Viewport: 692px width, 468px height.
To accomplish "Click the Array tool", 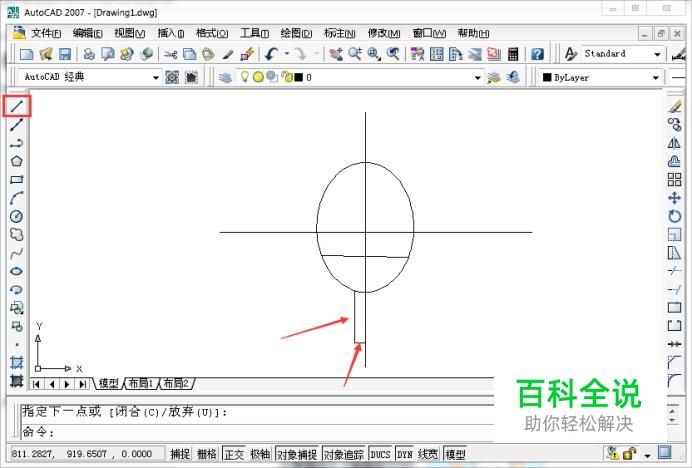I will pyautogui.click(x=674, y=180).
